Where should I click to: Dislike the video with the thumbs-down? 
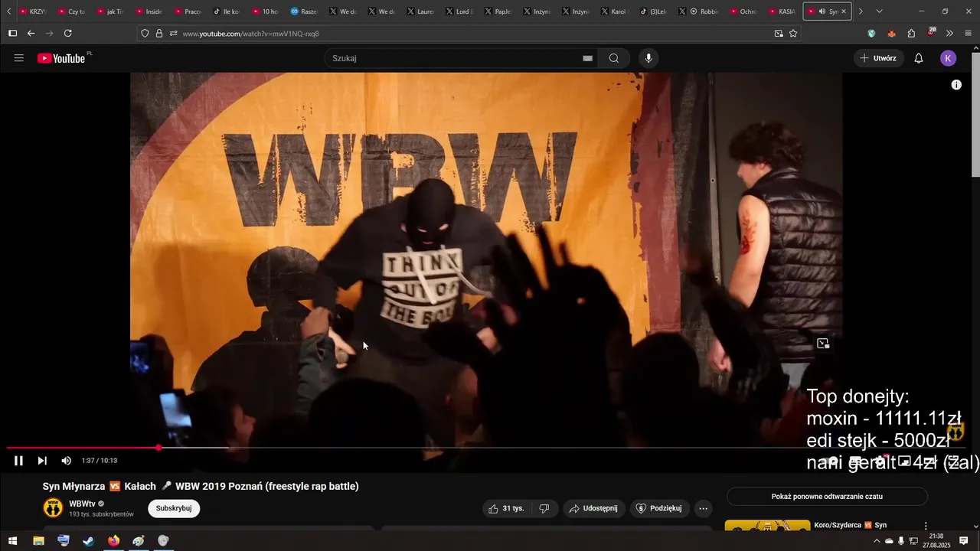point(544,508)
